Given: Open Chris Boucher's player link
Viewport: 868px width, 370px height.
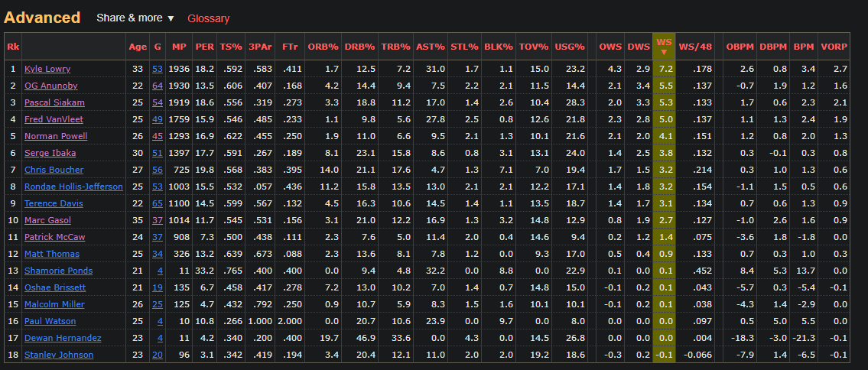Looking at the screenshot, I should (55, 170).
